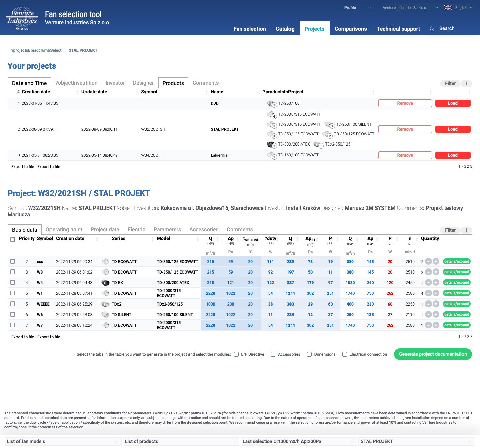Toggle the select-all checkbox in products header
This screenshot has height=448, width=480.
[x=13, y=239]
